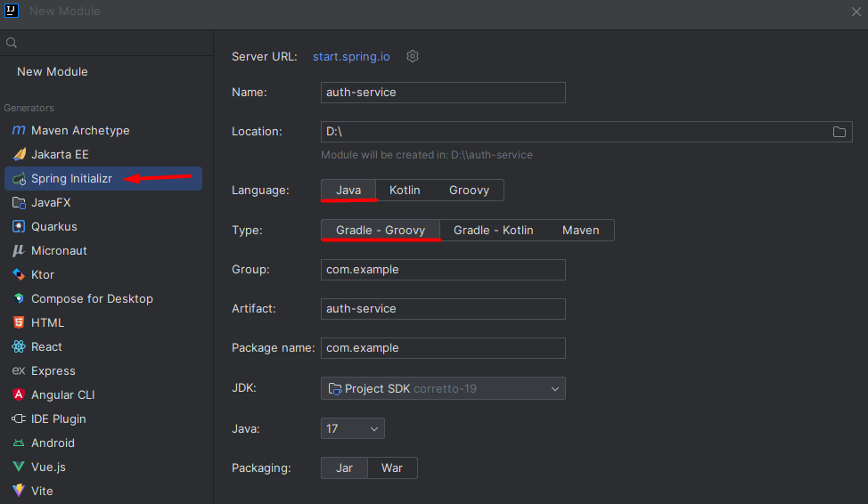This screenshot has height=504, width=868.
Task: Expand the Java version 17 dropdown
Action: (352, 429)
